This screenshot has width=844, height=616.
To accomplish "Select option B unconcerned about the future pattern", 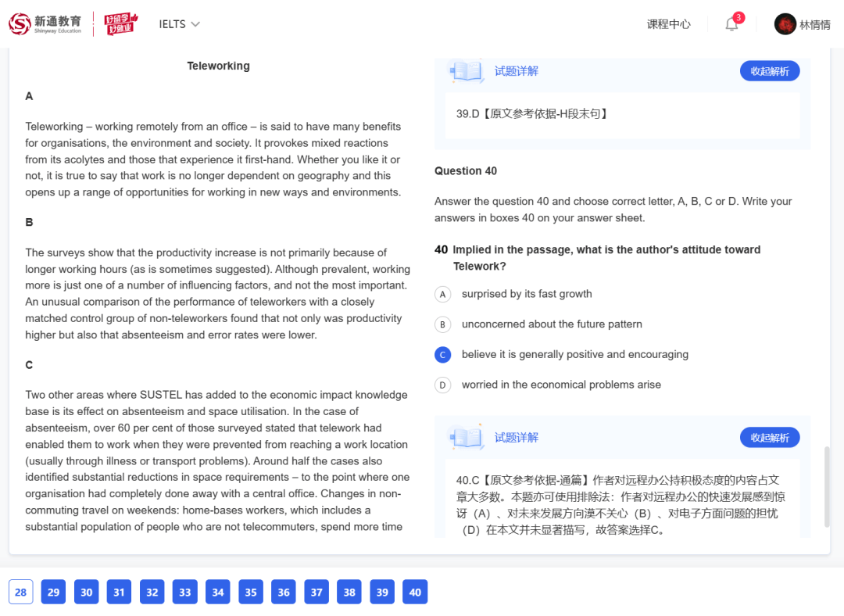I will [x=442, y=324].
